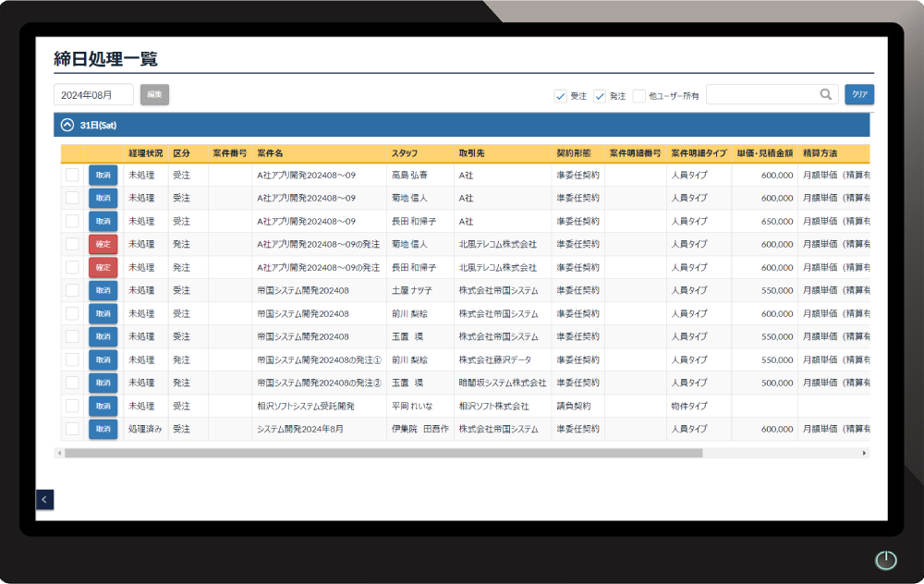Enable the 他ユーザー所有 checkbox
Viewport: 924px width, 584px height.
tap(638, 95)
